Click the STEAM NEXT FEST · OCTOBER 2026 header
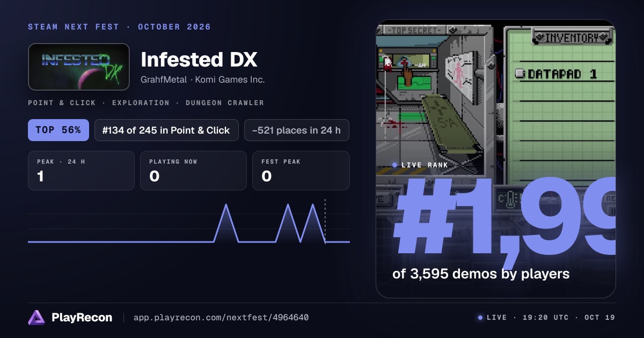644x338 pixels. pyautogui.click(x=119, y=27)
